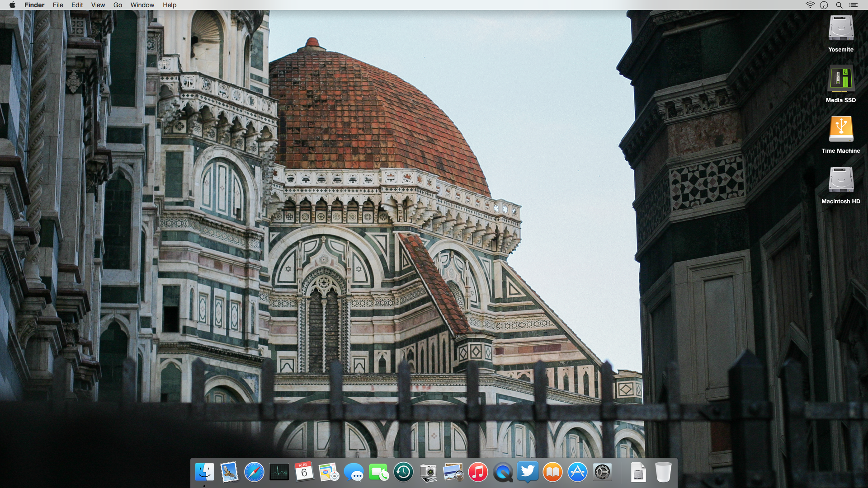Select the Media SSD desktop drive
The height and width of the screenshot is (488, 868).
click(x=840, y=79)
